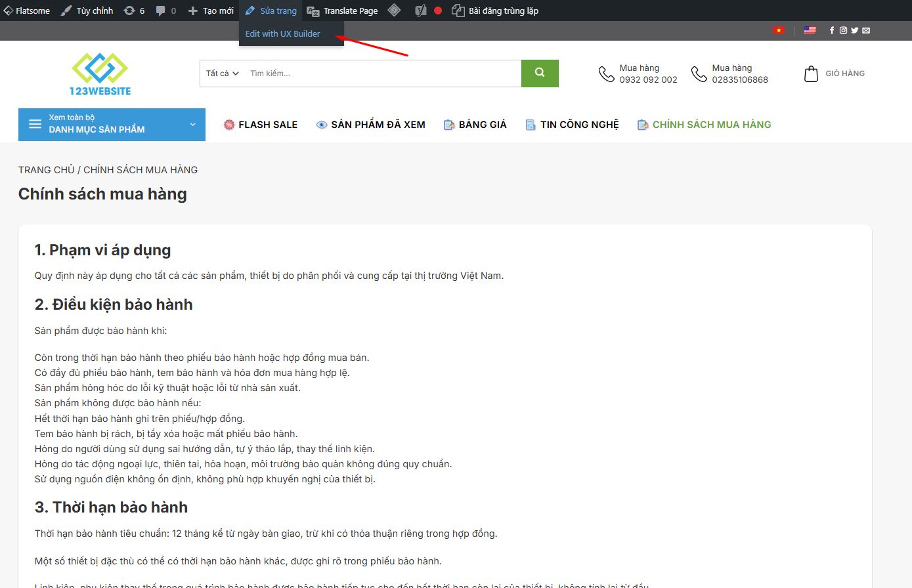Go to 'Bảng giá' navigation link
Viewport: 912px width, 588px height.
pos(475,125)
